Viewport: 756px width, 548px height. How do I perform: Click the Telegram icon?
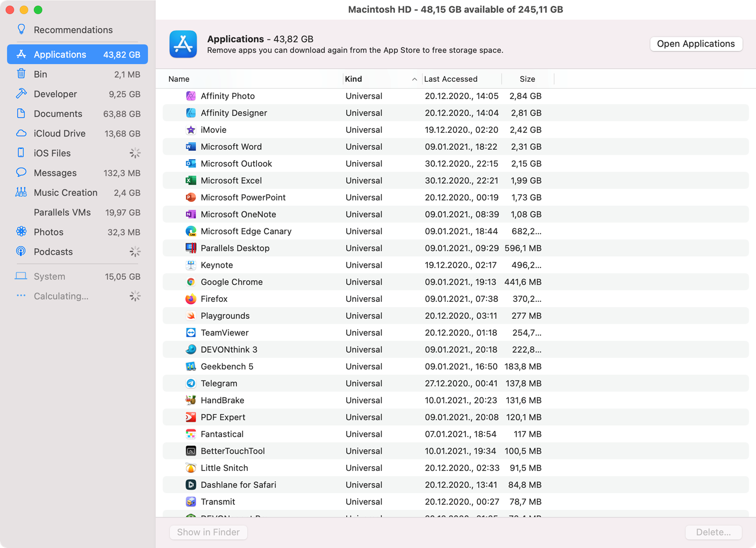click(191, 384)
